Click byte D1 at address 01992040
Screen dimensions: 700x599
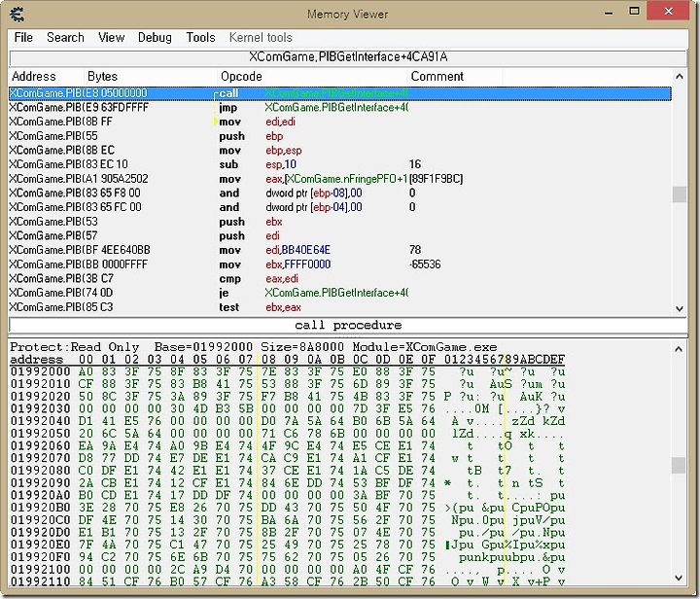tap(86, 421)
